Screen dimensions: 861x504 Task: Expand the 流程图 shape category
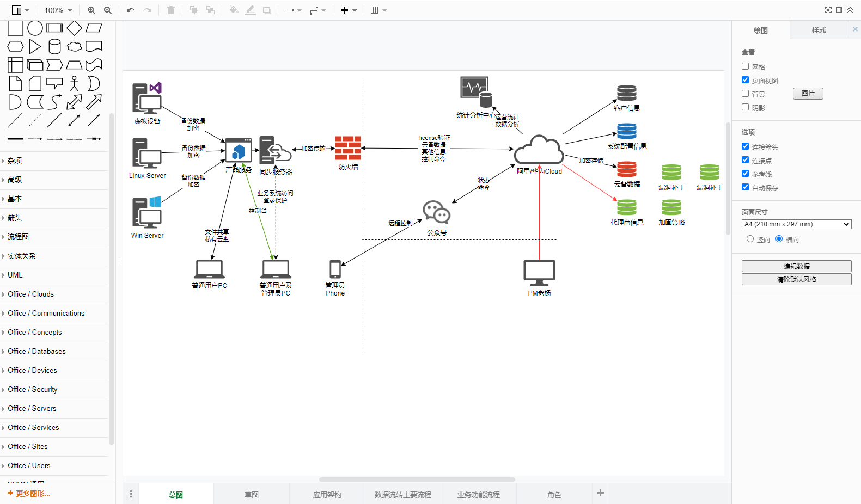coord(54,237)
